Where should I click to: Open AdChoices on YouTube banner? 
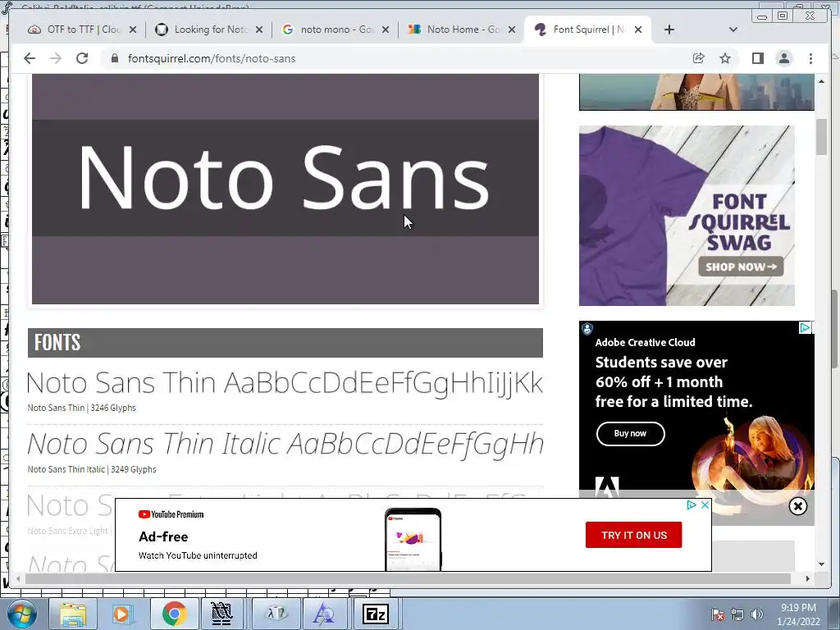point(692,504)
